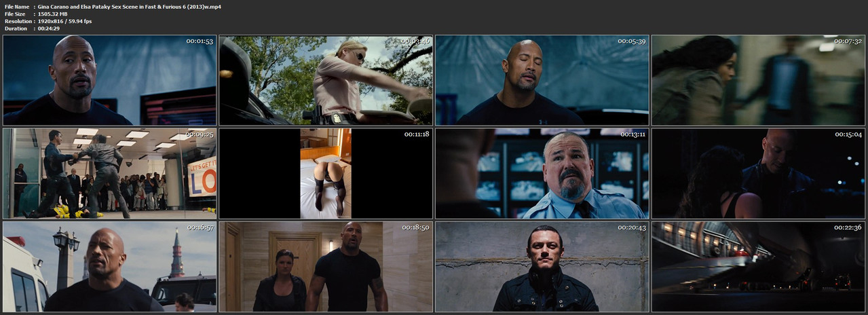Click the File Size label
868x315 pixels.
point(15,14)
